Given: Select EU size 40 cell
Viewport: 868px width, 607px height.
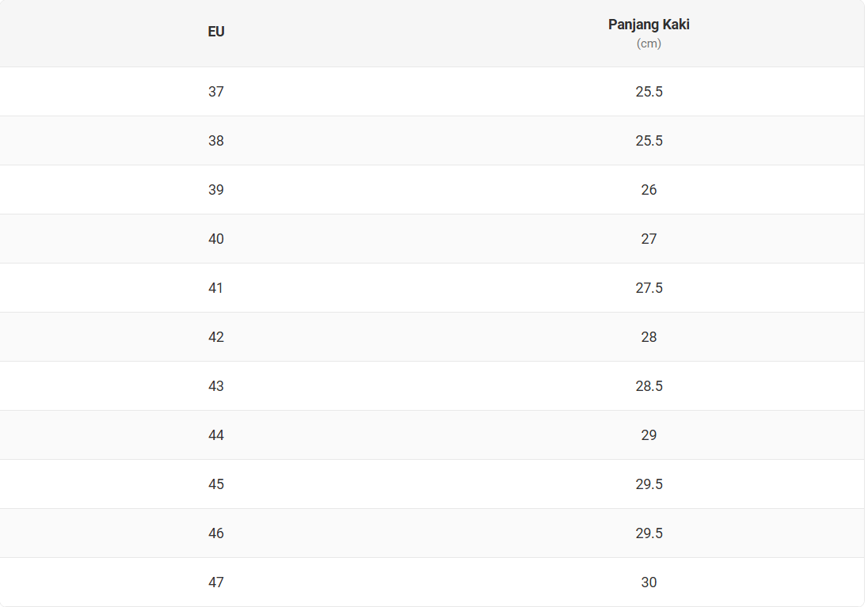Looking at the screenshot, I should [x=216, y=239].
